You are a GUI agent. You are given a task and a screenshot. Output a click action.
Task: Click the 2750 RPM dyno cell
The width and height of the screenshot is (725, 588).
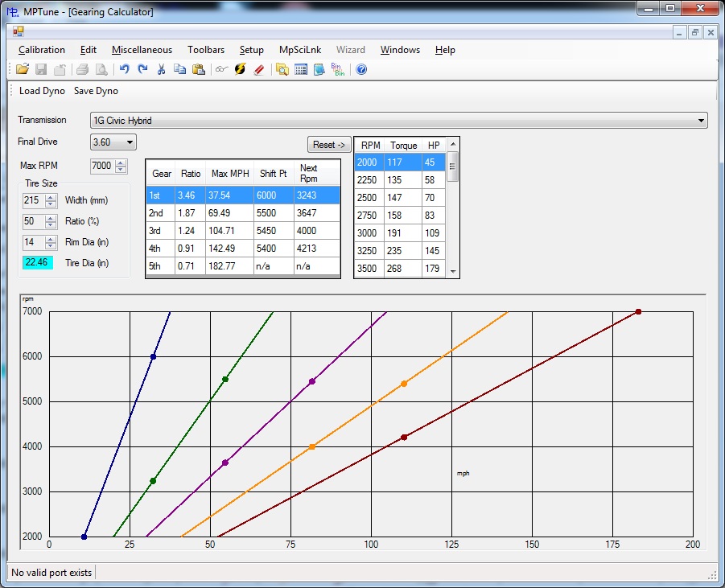point(369,216)
